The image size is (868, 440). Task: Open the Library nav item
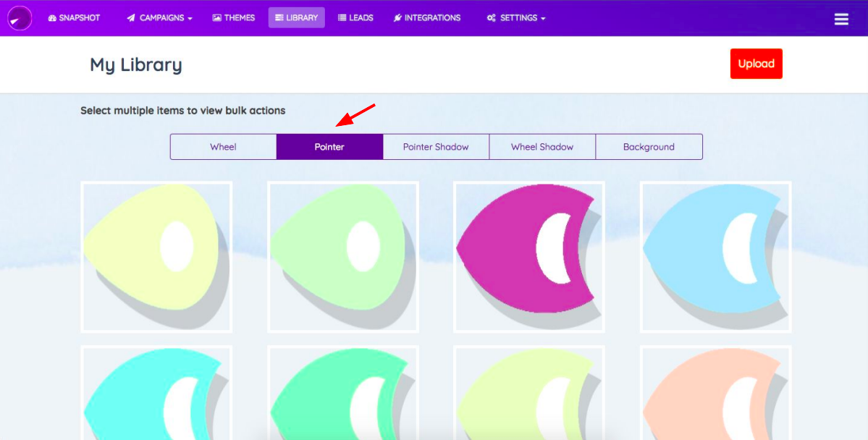coord(296,18)
